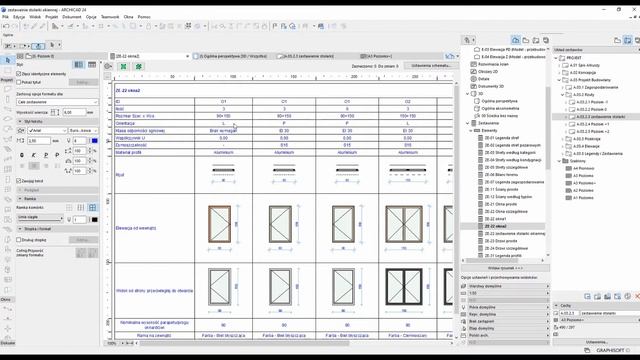Image resolution: width=640 pixels, height=360 pixels.
Task: Select the no-border cell frame icon
Action: point(69,208)
